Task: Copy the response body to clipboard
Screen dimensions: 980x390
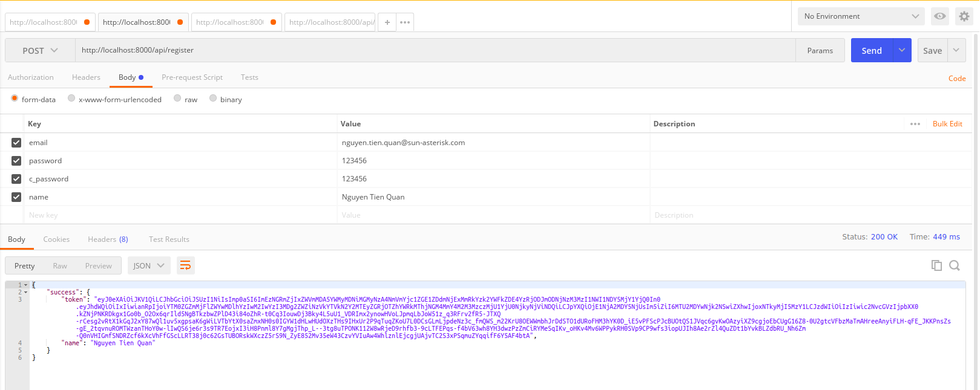Action: [x=936, y=265]
